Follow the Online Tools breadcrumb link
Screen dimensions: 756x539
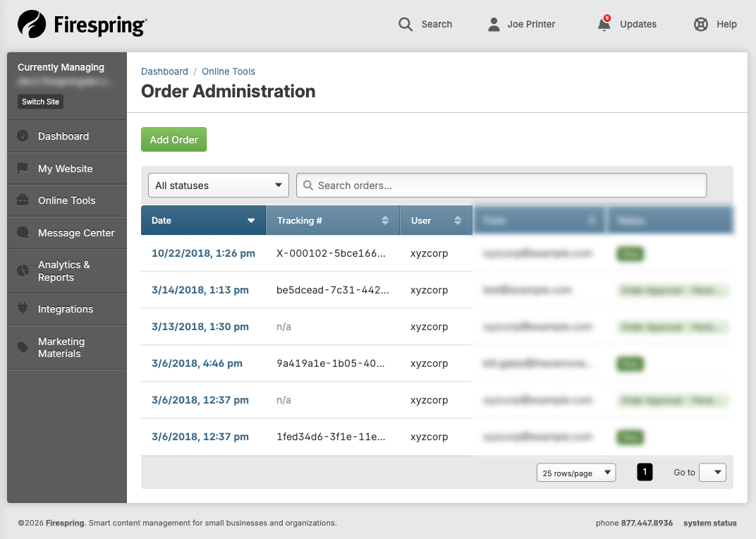pyautogui.click(x=228, y=71)
